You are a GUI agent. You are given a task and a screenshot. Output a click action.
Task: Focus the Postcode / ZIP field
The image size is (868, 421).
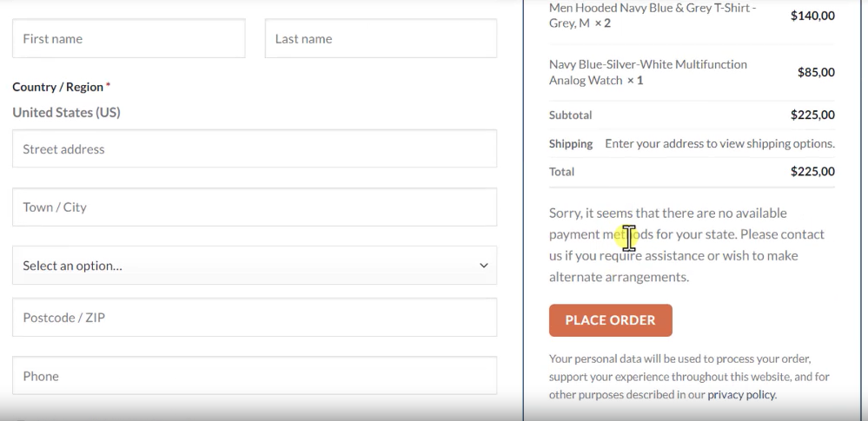click(x=255, y=318)
